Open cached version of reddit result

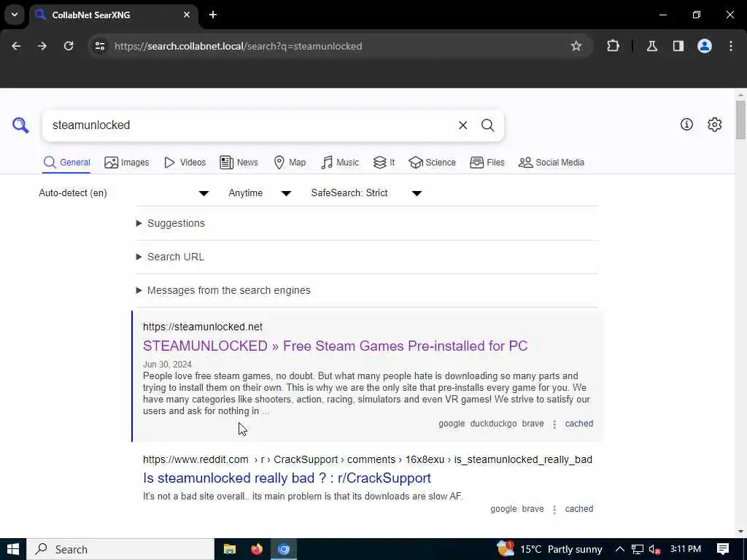coord(578,508)
